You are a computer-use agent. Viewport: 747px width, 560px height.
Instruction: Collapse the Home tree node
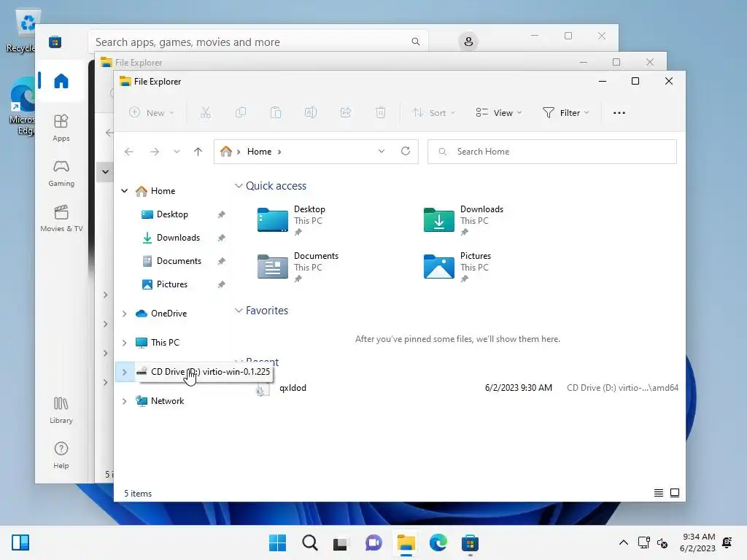click(124, 190)
